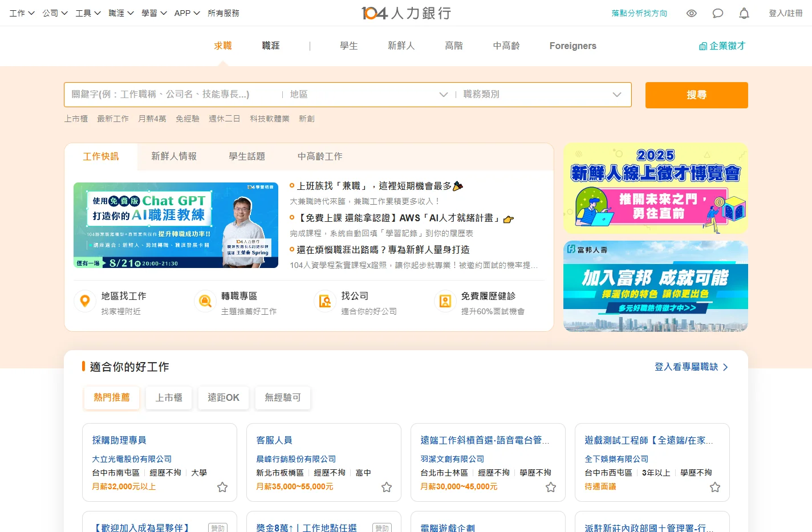Open the 2025 新鮮人線上徵才博覽會 banner
This screenshot has height=532, width=812.
pyautogui.click(x=656, y=188)
